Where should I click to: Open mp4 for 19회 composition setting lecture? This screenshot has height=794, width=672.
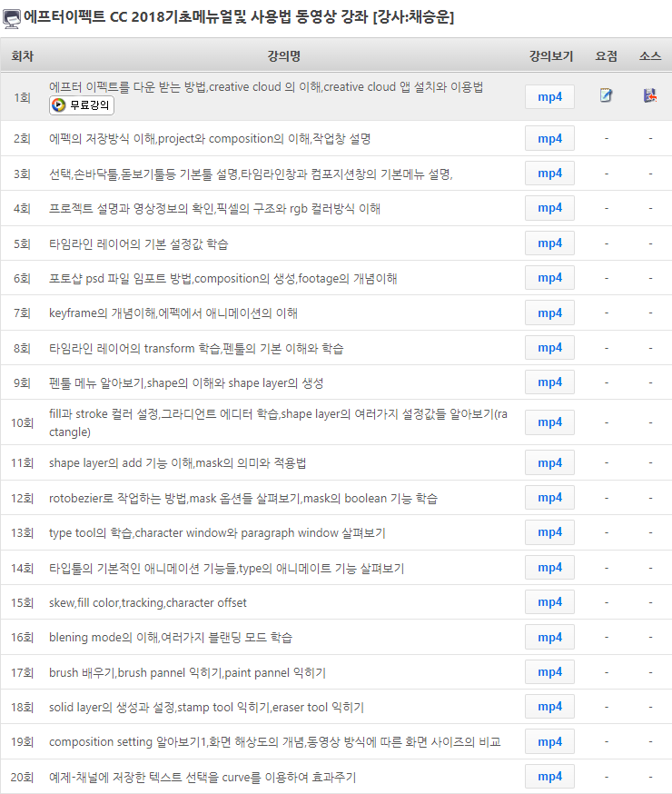[x=549, y=741]
